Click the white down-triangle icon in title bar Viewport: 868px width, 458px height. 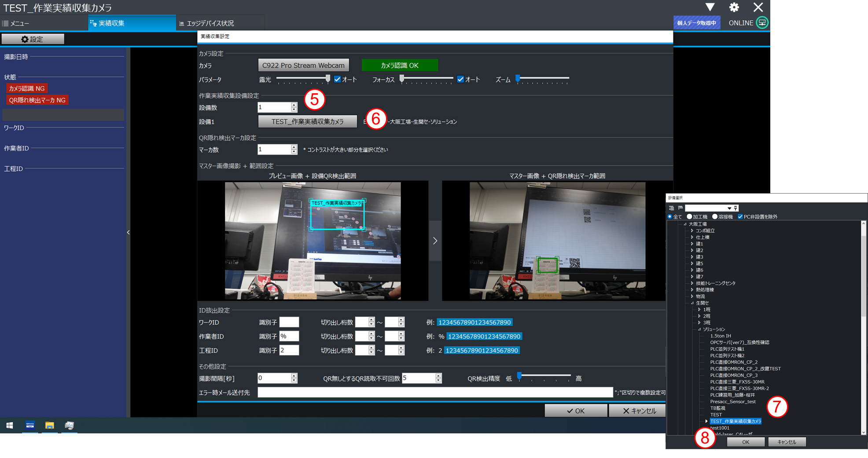710,7
